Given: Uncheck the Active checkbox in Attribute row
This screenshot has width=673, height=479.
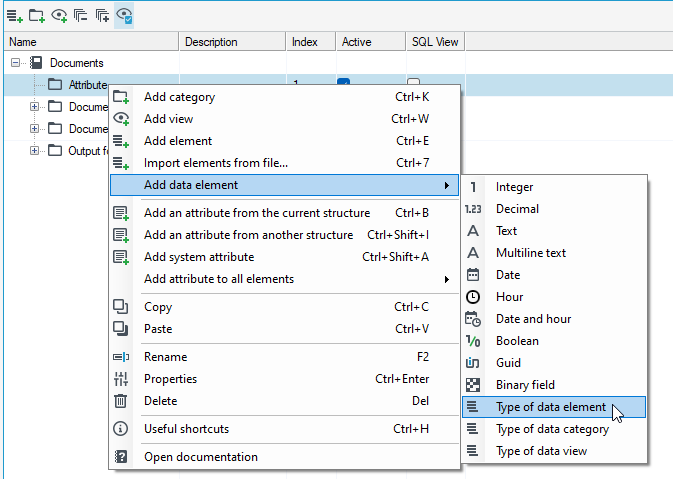Looking at the screenshot, I should [343, 82].
